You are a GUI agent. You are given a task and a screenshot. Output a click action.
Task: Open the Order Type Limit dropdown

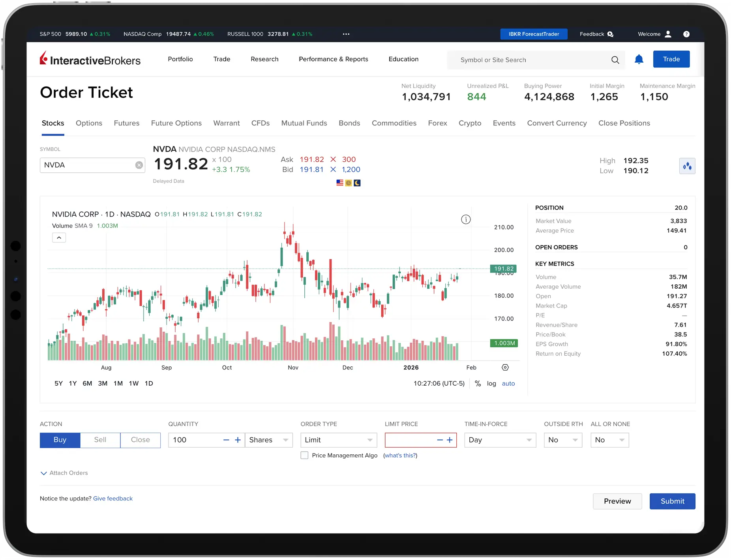(x=339, y=440)
